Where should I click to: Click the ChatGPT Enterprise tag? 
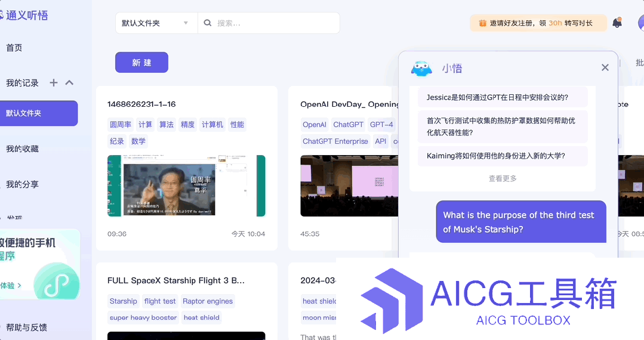[x=335, y=141]
